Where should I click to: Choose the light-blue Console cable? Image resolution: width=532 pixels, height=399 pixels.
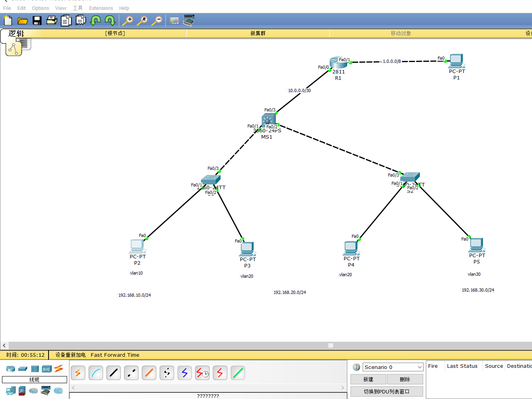click(x=96, y=373)
